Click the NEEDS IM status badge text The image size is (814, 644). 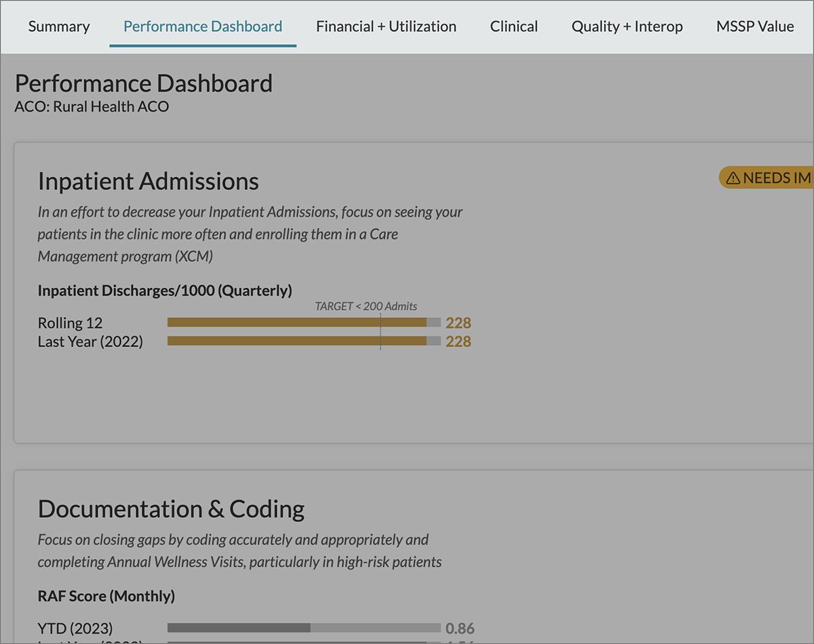[x=777, y=178]
